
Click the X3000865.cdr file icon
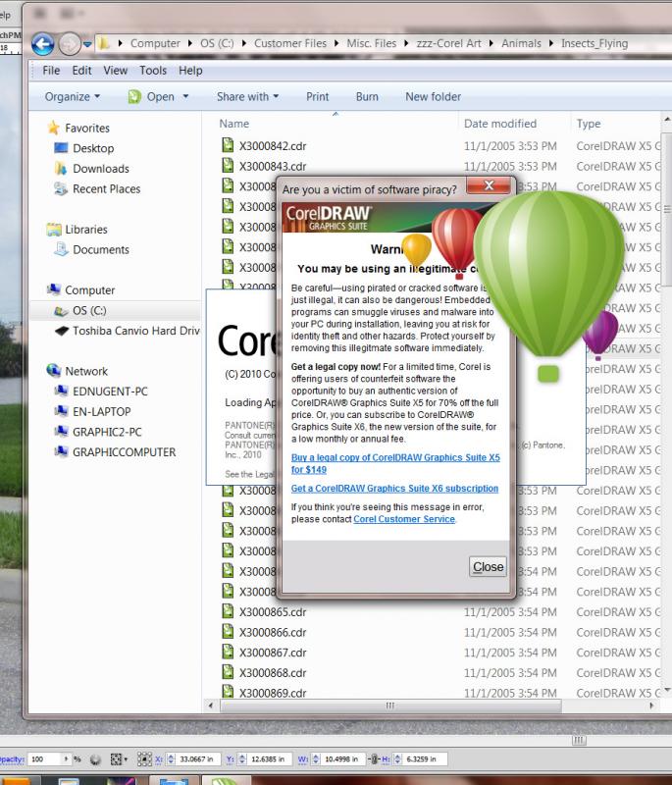pos(228,611)
